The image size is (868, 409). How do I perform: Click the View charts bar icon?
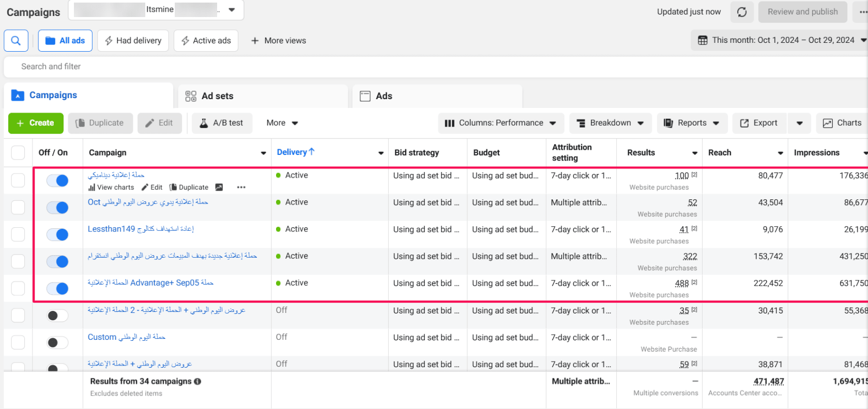point(92,187)
